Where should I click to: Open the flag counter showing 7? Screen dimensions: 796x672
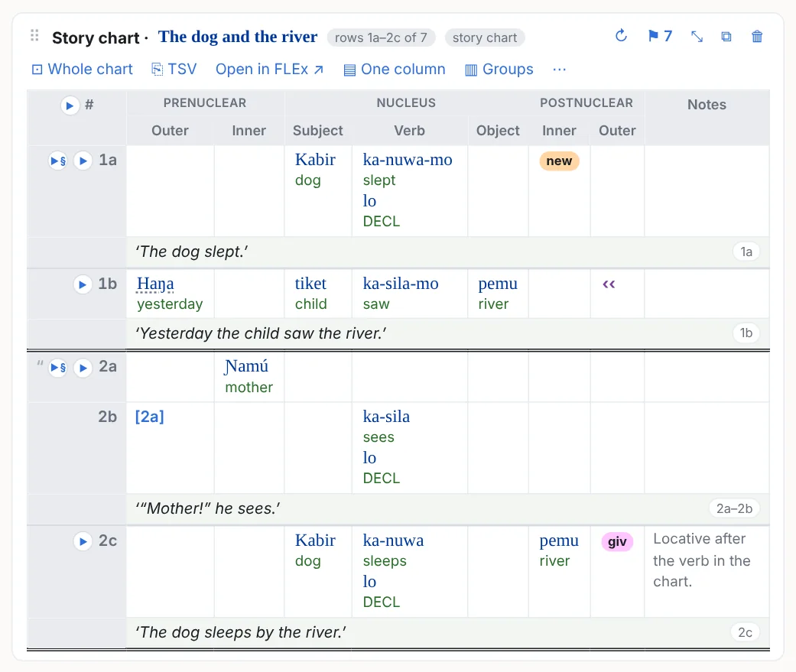coord(660,36)
